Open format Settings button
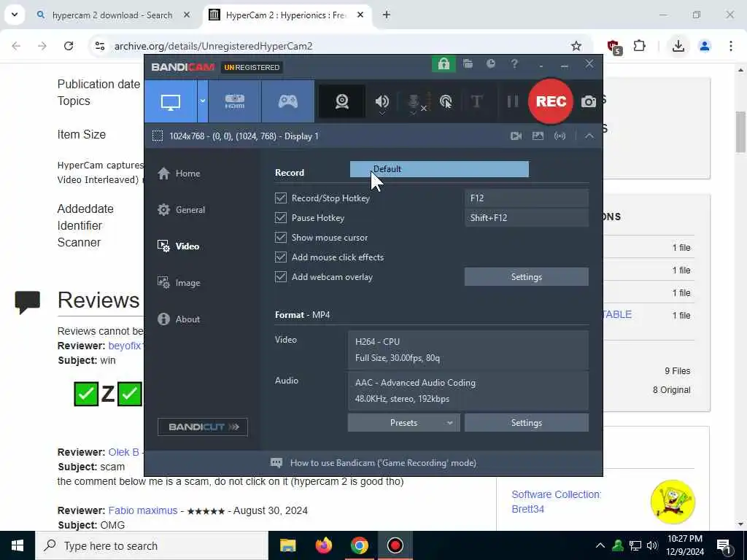 [527, 423]
